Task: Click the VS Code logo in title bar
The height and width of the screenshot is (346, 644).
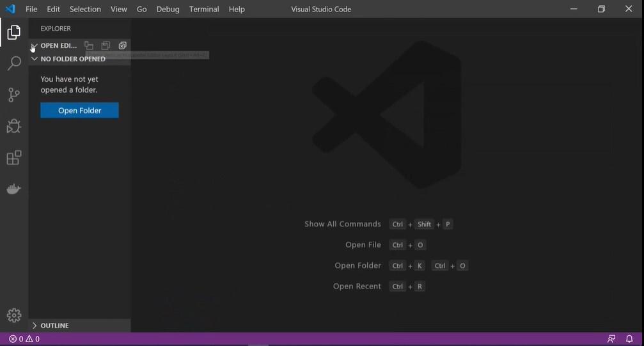Action: [10, 8]
